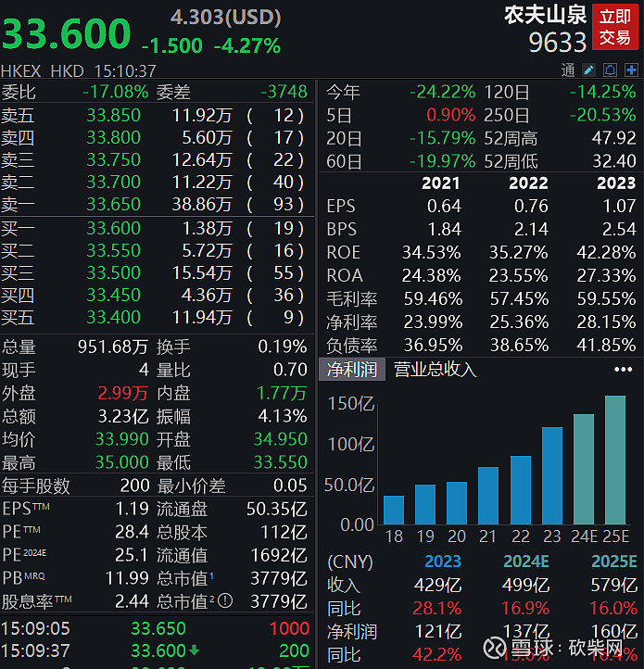Click the info icon beside 总市值²
Viewport: 644px width, 669px height.
[x=225, y=600]
